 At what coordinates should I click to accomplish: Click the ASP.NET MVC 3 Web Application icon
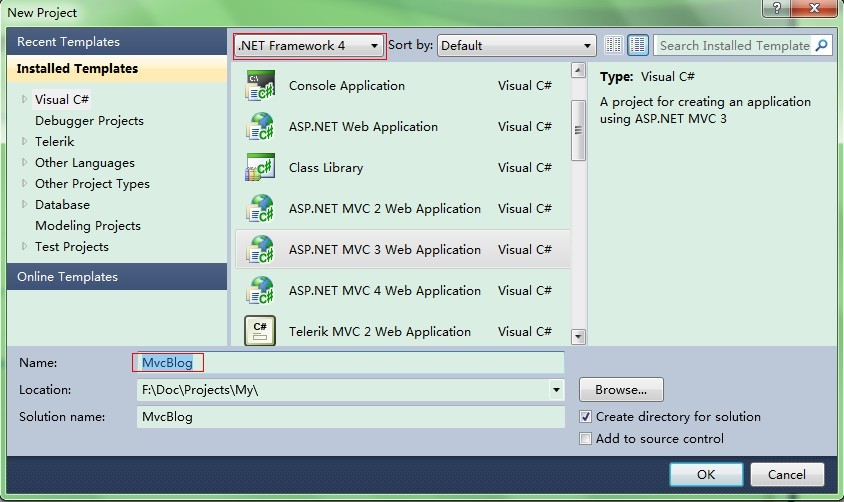(261, 249)
